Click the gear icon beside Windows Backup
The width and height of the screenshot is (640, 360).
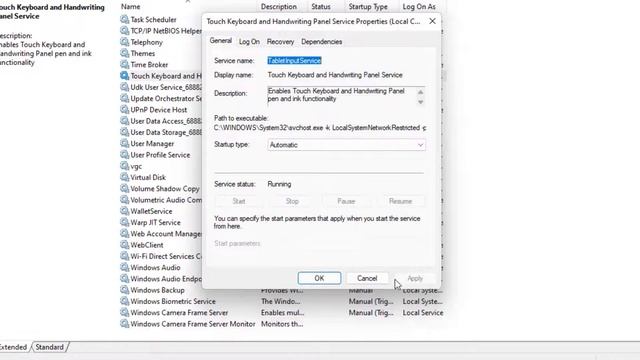click(x=124, y=290)
